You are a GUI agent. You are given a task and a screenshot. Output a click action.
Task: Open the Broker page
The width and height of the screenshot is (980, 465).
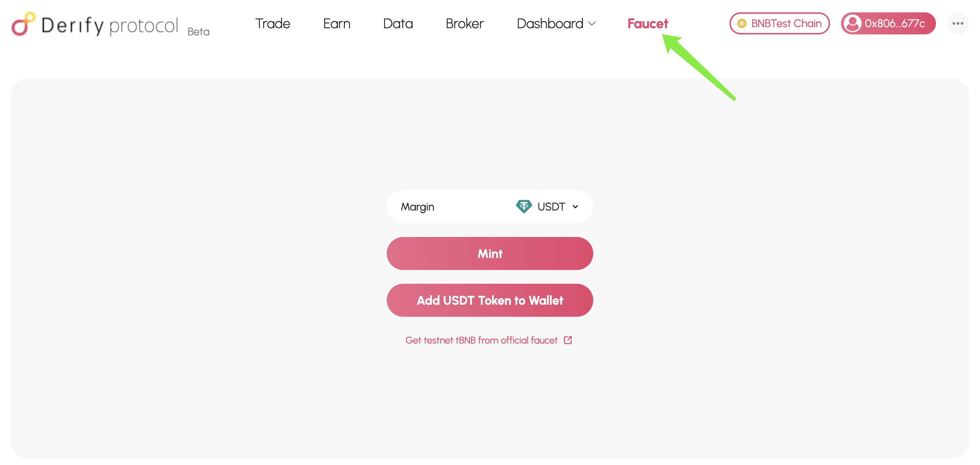point(465,24)
